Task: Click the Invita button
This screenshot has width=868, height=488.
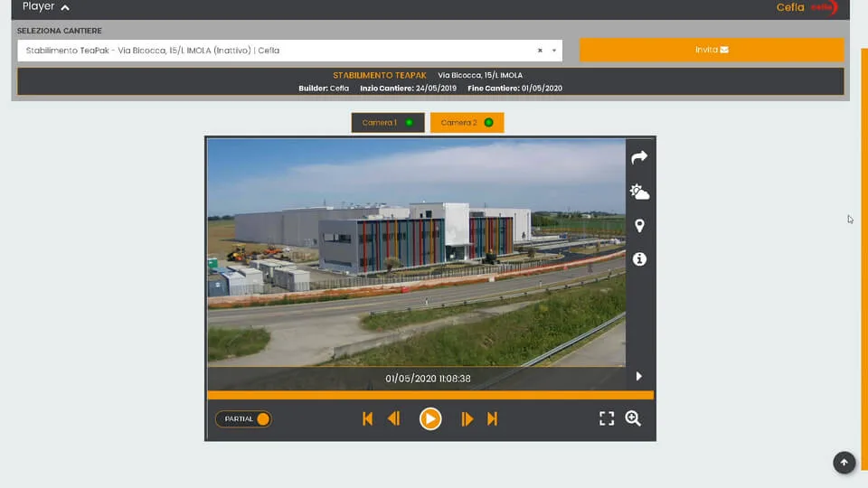Action: 712,50
